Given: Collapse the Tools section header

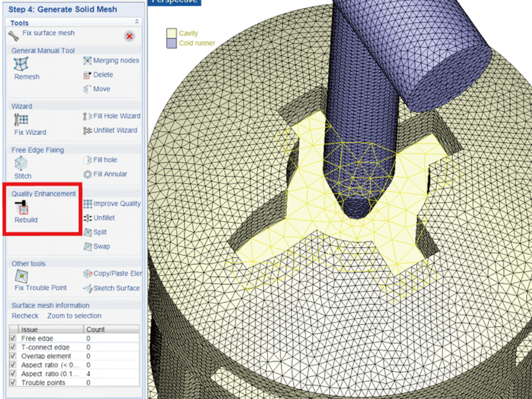Looking at the screenshot, I should (x=137, y=22).
